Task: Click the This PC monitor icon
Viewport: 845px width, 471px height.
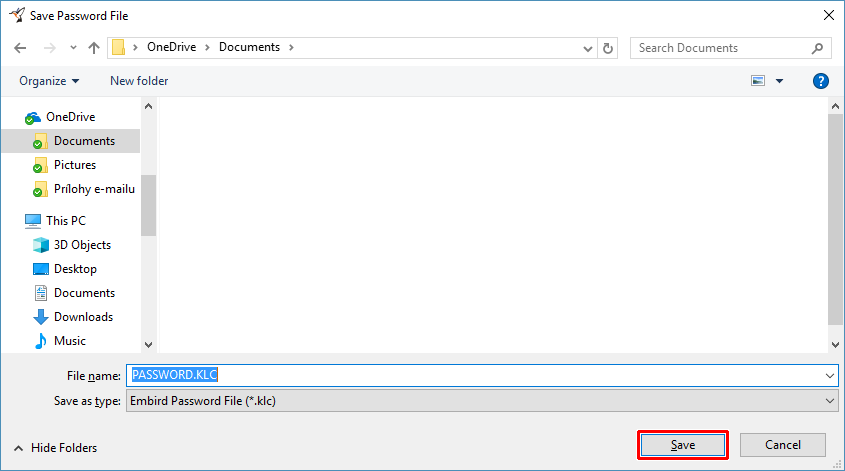Action: pyautogui.click(x=33, y=221)
